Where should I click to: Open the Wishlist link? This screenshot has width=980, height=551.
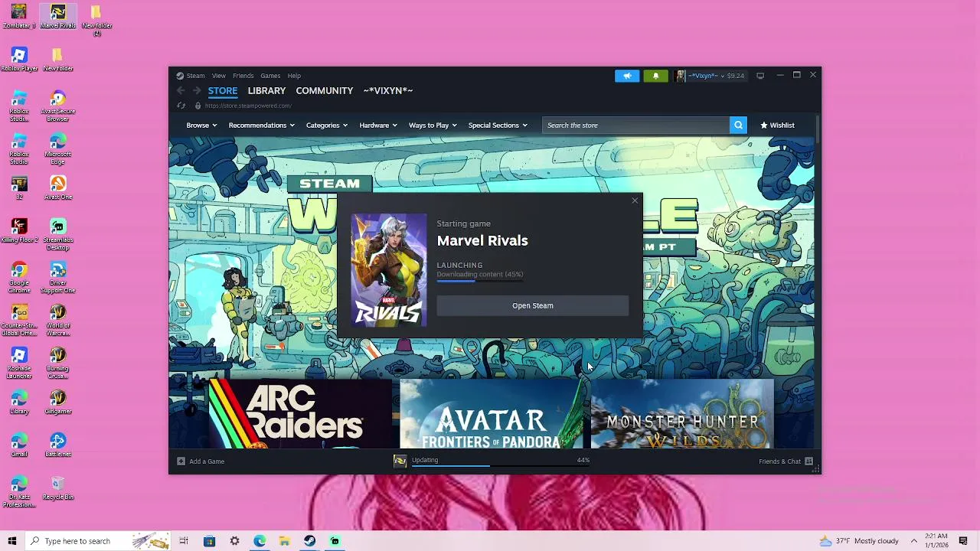(x=777, y=125)
